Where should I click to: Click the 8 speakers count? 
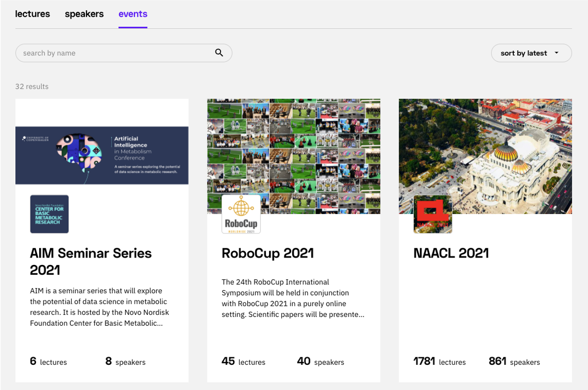tap(125, 361)
